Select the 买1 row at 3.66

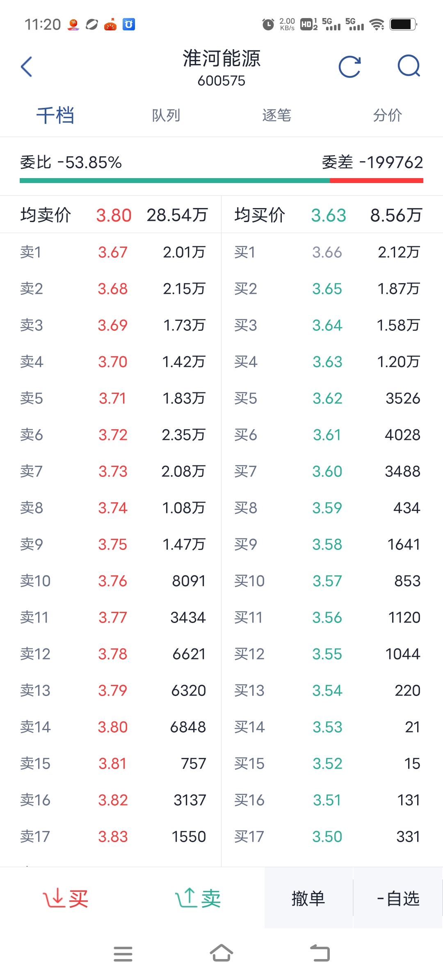coord(332,252)
